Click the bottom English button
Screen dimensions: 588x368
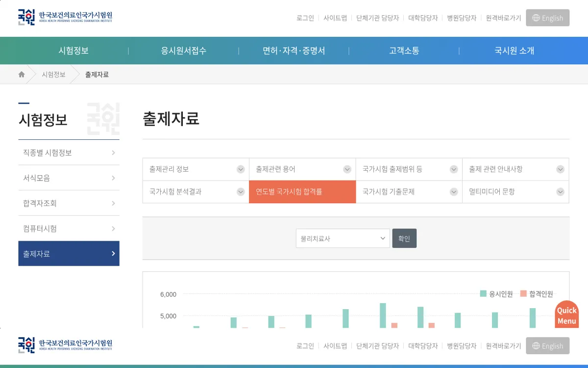[x=548, y=346]
